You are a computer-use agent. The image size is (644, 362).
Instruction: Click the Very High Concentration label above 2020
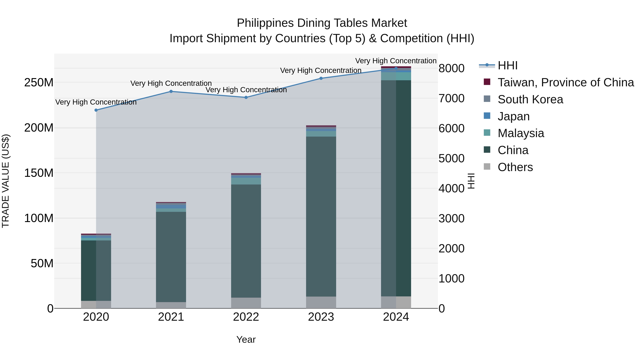click(96, 102)
